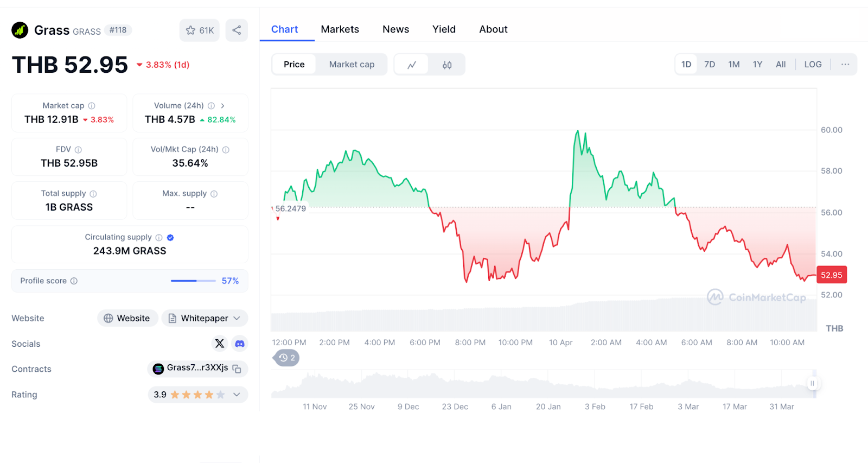Open the About tab
Image resolution: width=868 pixels, height=463 pixels.
pos(494,29)
